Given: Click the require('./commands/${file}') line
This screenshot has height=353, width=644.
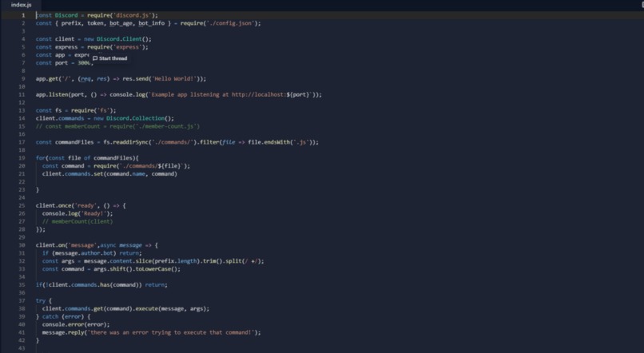Looking at the screenshot, I should (116, 166).
